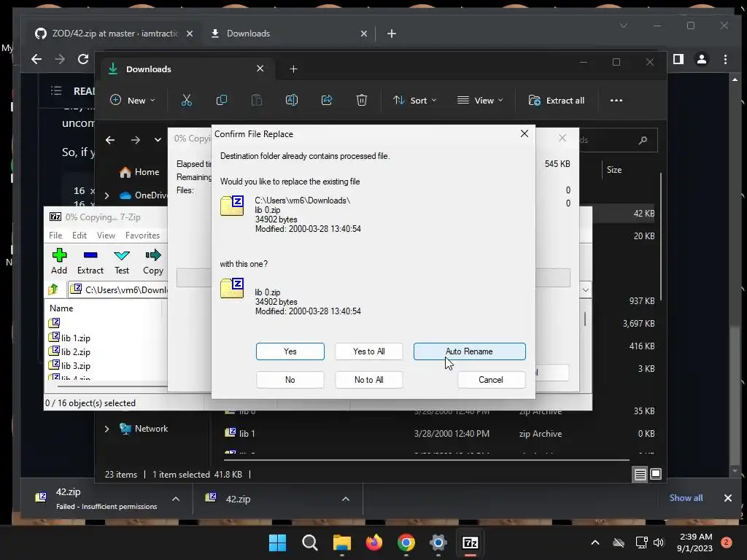This screenshot has height=560, width=747.
Task: Click the 7-Zip Extract toolbar icon
Action: [90, 262]
